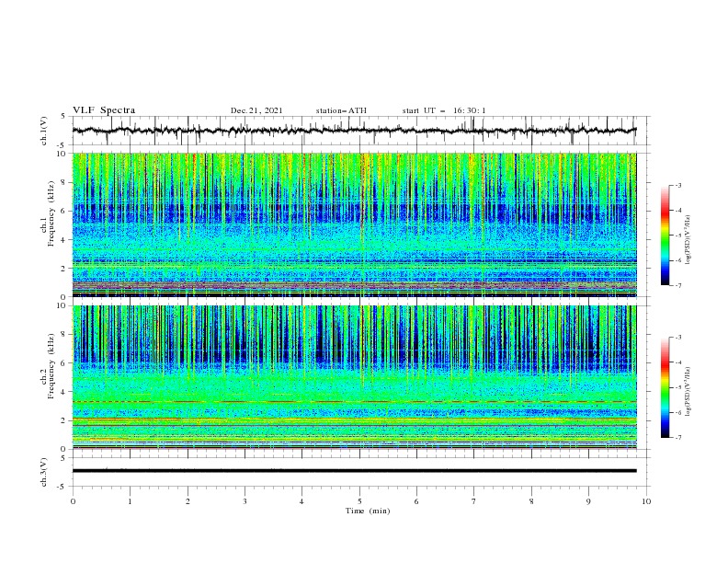Screen dimensions: 728x563
Task: Click the ch.2 "Frequency (kHz)" axis label
Action: pos(51,366)
